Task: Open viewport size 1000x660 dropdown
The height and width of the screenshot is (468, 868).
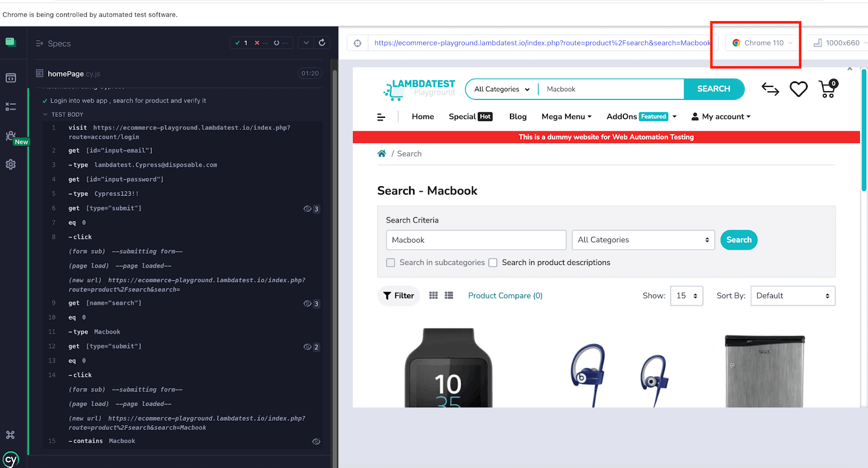Action: click(839, 43)
